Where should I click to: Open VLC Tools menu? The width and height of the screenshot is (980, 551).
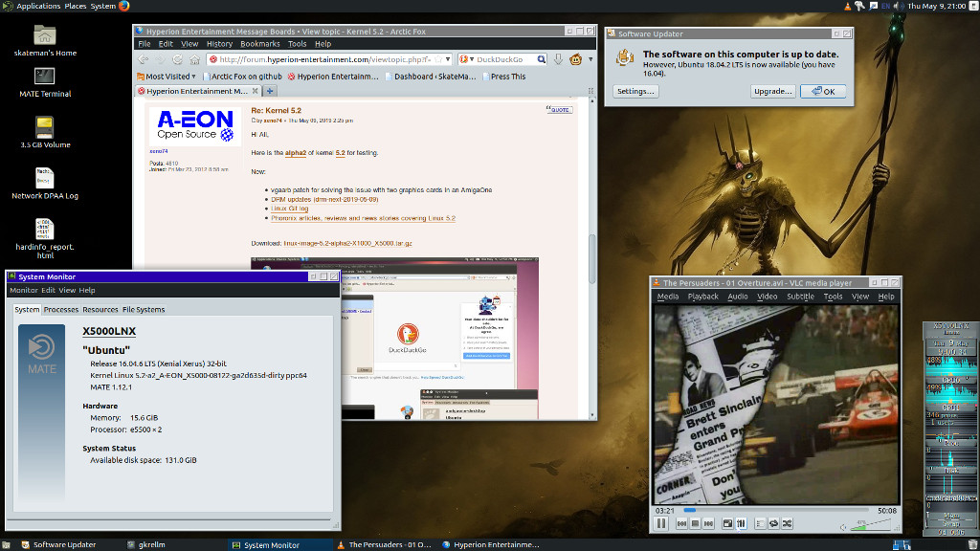[x=833, y=297]
